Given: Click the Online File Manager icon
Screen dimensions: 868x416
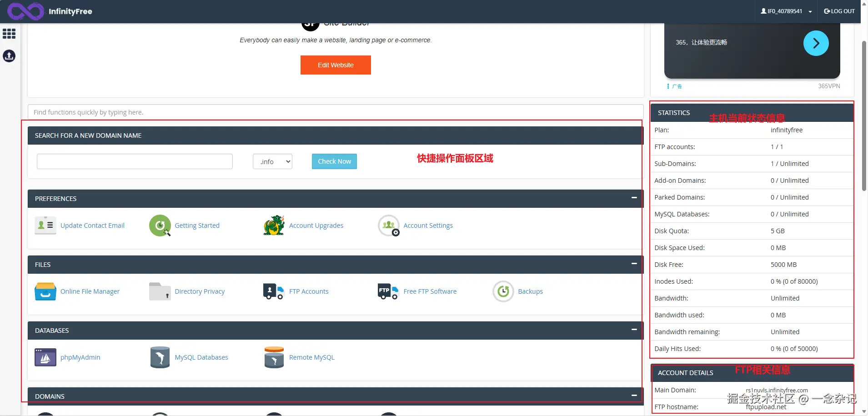Looking at the screenshot, I should click(45, 291).
